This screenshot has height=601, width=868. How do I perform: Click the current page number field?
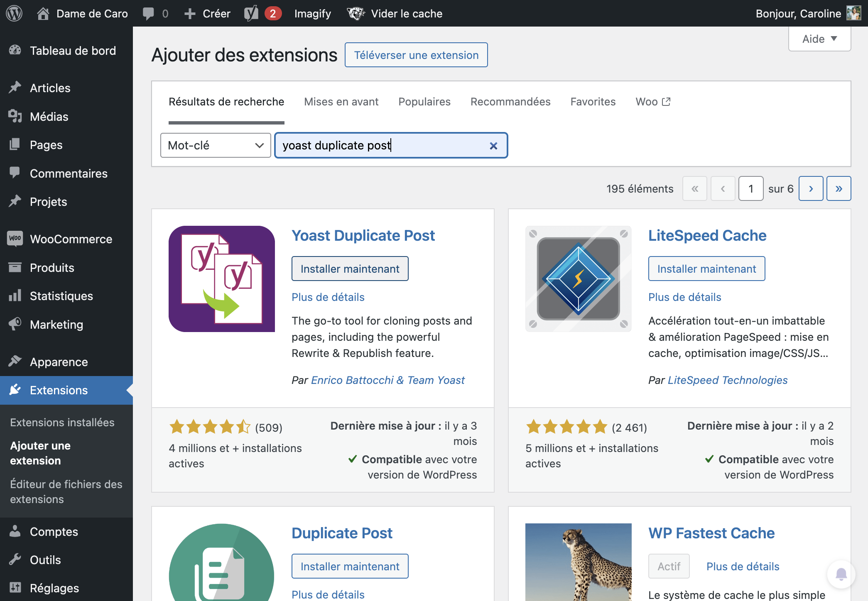(x=751, y=189)
